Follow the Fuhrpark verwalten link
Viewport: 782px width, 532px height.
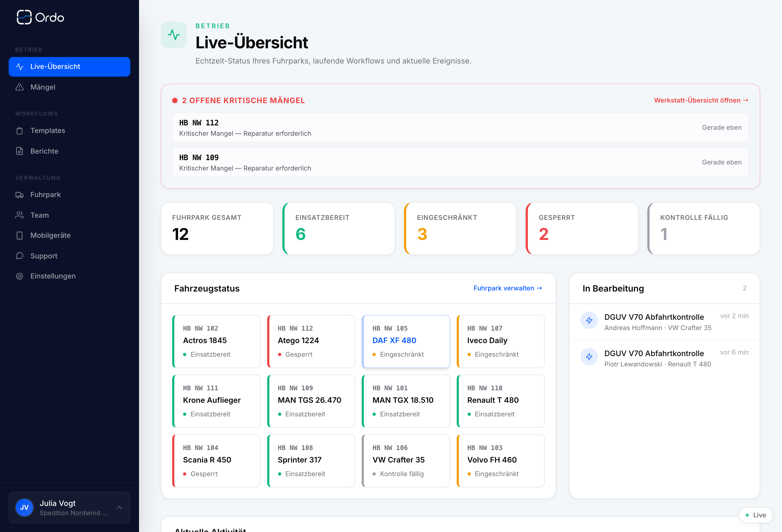508,288
